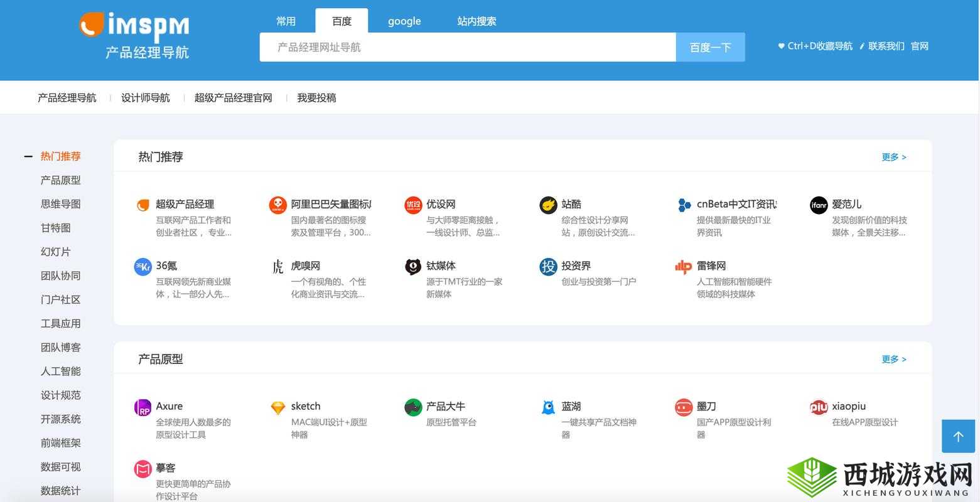
Task: Click inside the product navigation search box
Action: click(x=468, y=47)
